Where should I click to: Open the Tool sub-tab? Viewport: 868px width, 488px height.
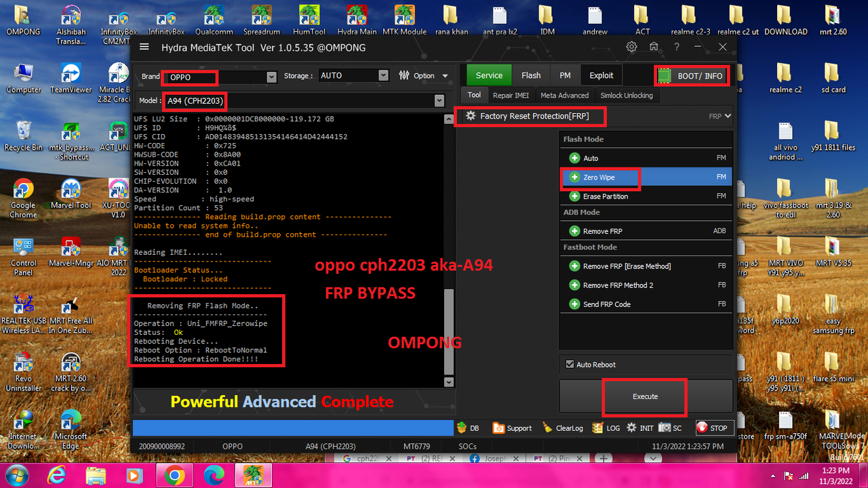[474, 96]
